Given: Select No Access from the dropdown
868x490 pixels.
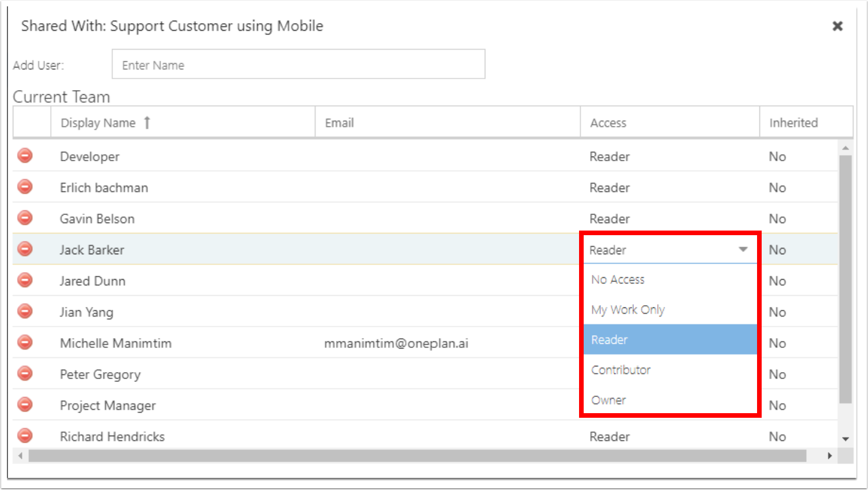Looking at the screenshot, I should [x=670, y=280].
